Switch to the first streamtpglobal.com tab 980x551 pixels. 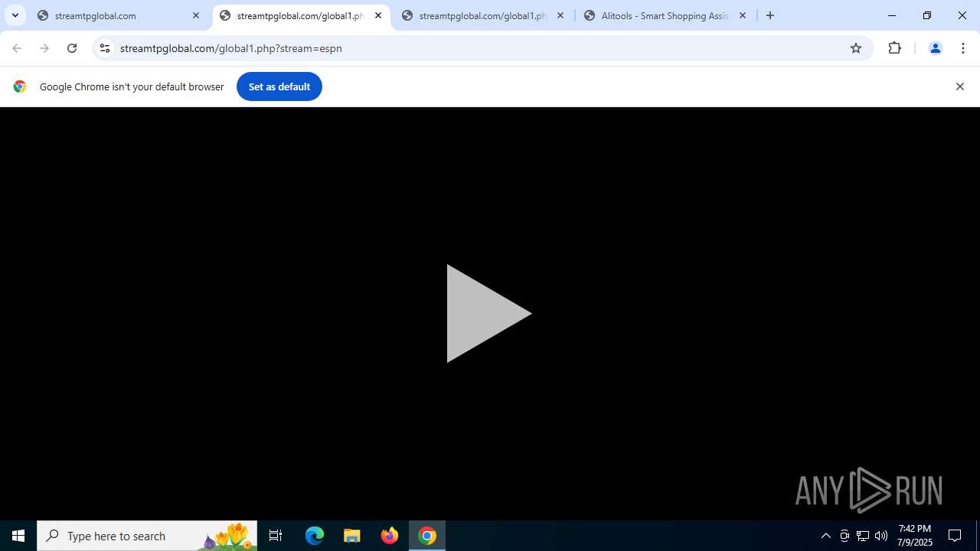119,15
